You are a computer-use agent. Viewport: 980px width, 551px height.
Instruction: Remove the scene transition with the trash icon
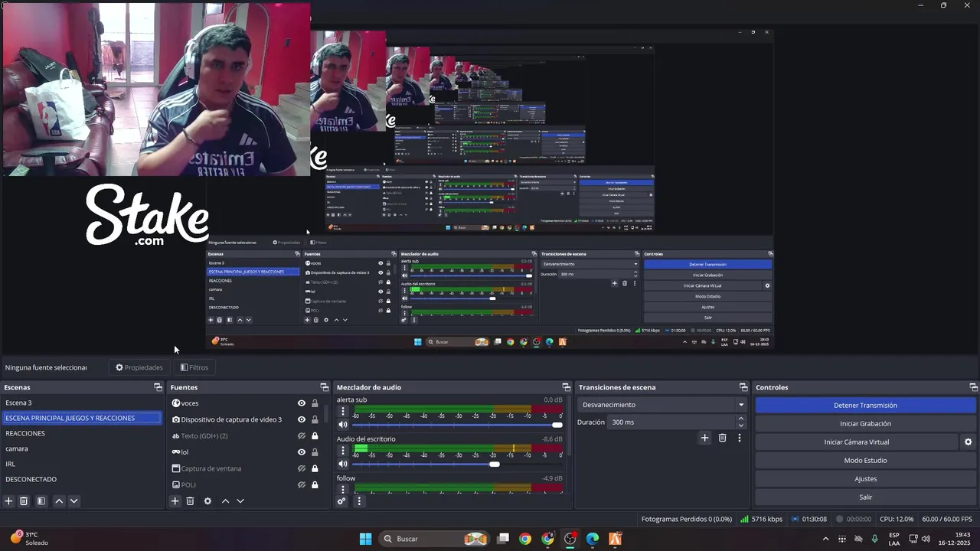point(722,438)
